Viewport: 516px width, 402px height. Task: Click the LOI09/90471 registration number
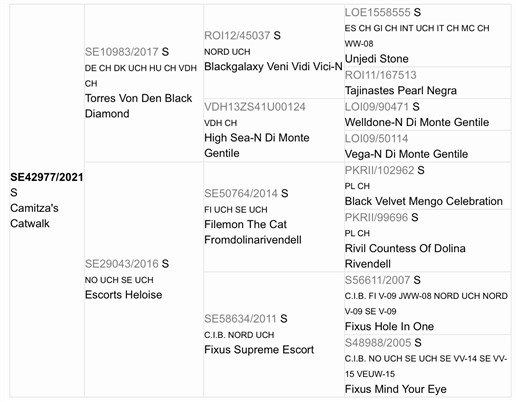377,107
